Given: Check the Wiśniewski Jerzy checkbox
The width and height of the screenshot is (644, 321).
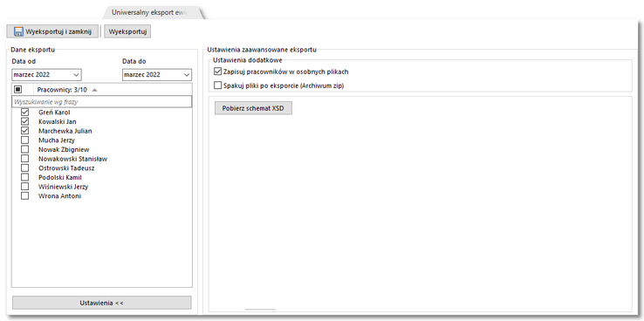Looking at the screenshot, I should point(24,187).
